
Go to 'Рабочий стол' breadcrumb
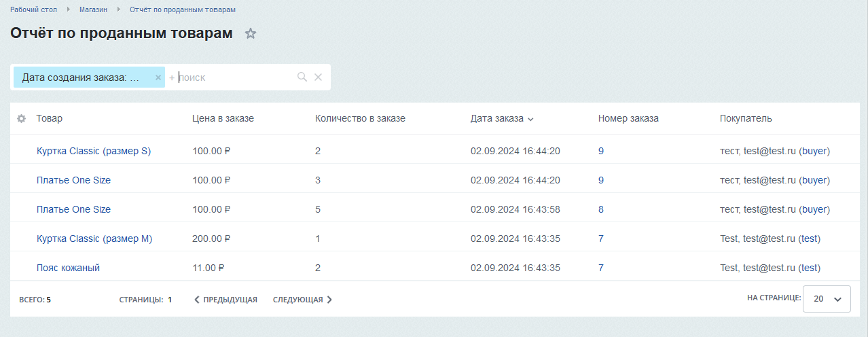(x=33, y=10)
